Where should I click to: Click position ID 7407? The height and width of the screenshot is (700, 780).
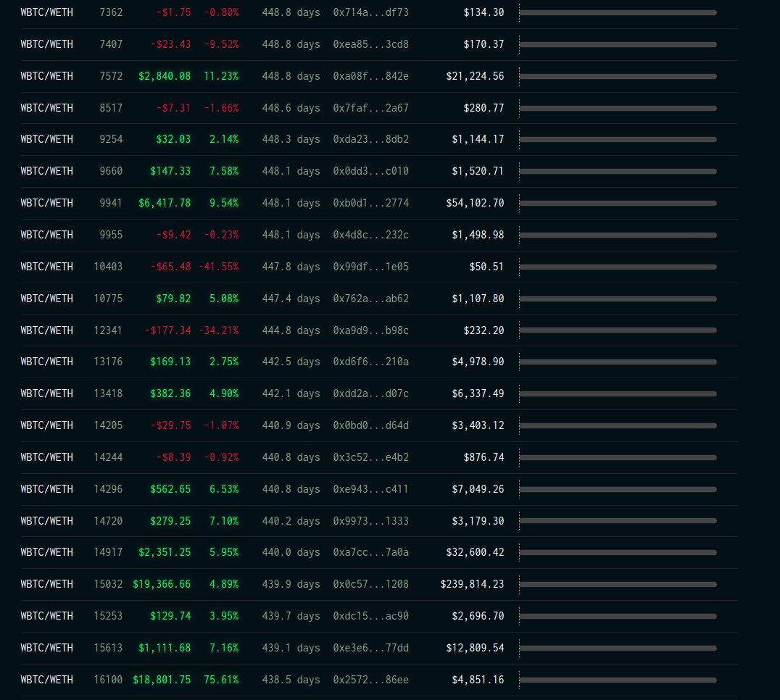(x=111, y=44)
